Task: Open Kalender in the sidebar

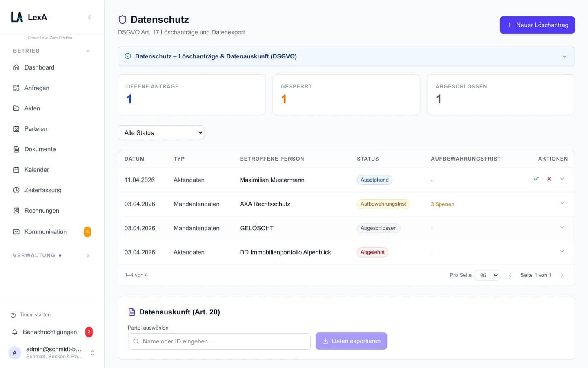Action: tap(52, 170)
